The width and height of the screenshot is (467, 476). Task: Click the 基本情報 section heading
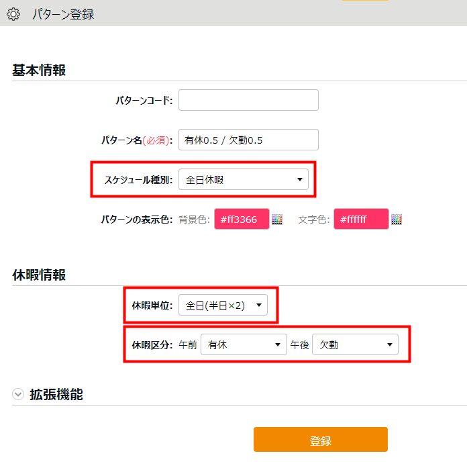click(39, 70)
